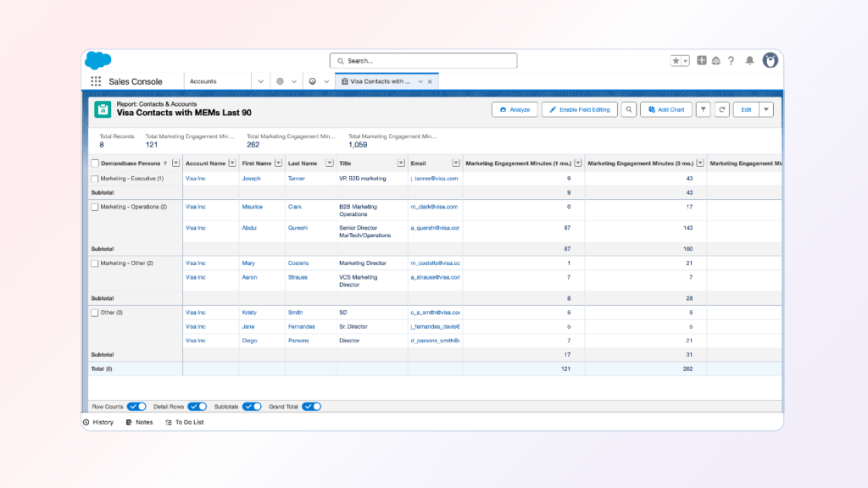Screen dimensions: 868x488
Task: Check the Marketing - Operations group checkbox
Action: (94, 207)
